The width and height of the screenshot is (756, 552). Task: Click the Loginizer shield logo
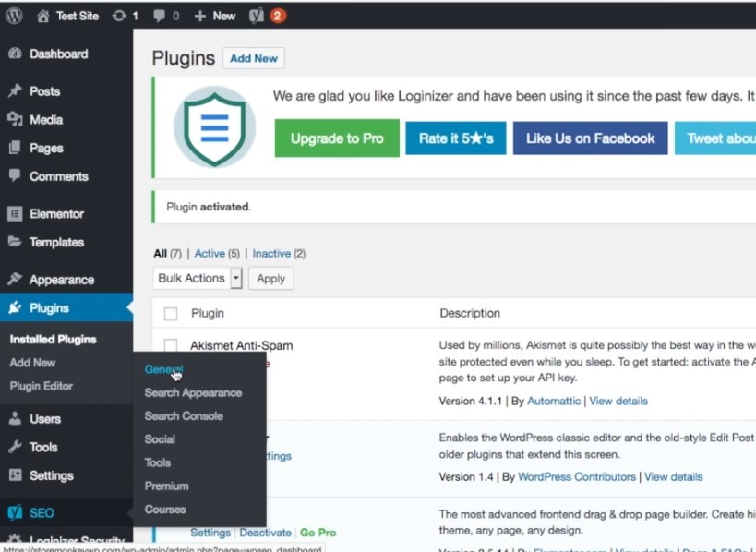point(214,127)
